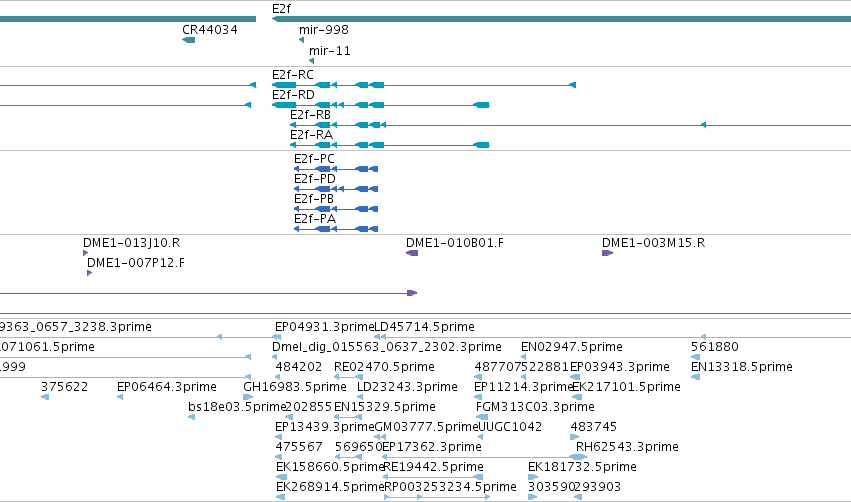The width and height of the screenshot is (851, 502).
Task: Click the 475567 feature label
Action: (299, 448)
